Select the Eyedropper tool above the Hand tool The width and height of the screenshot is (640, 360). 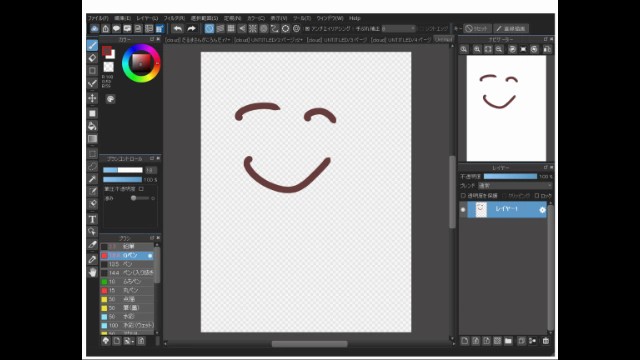[x=93, y=259]
